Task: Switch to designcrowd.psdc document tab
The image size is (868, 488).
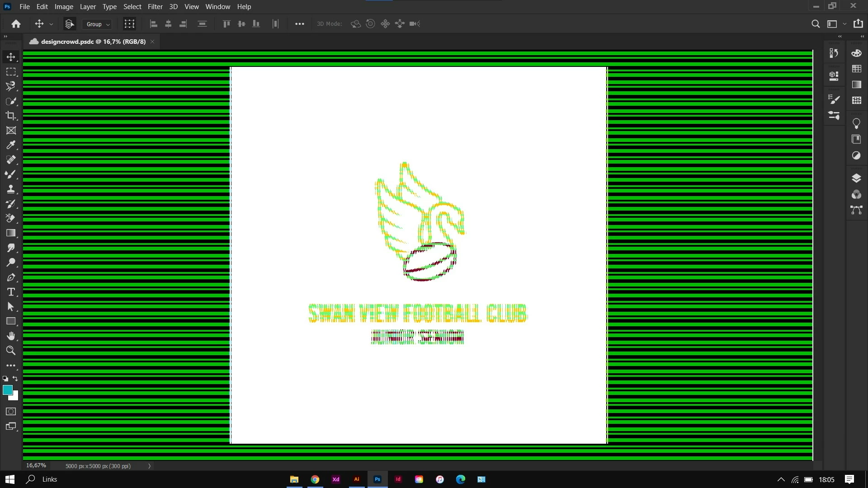Action: 93,42
